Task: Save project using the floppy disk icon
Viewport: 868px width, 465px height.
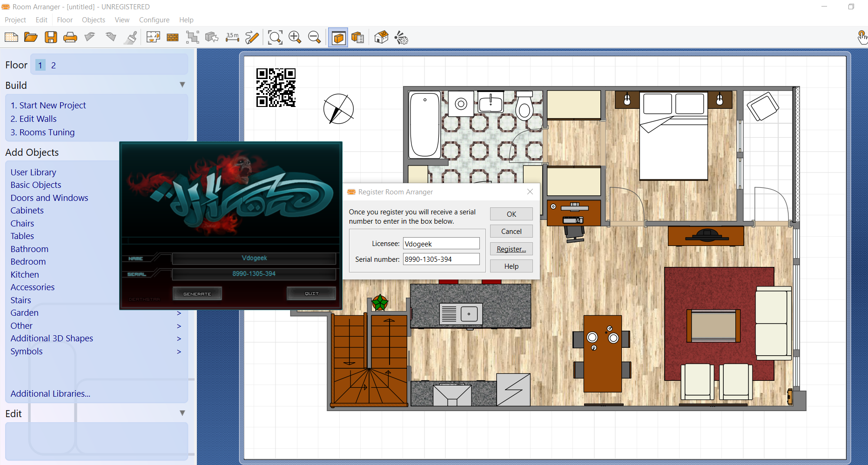Action: [x=51, y=37]
